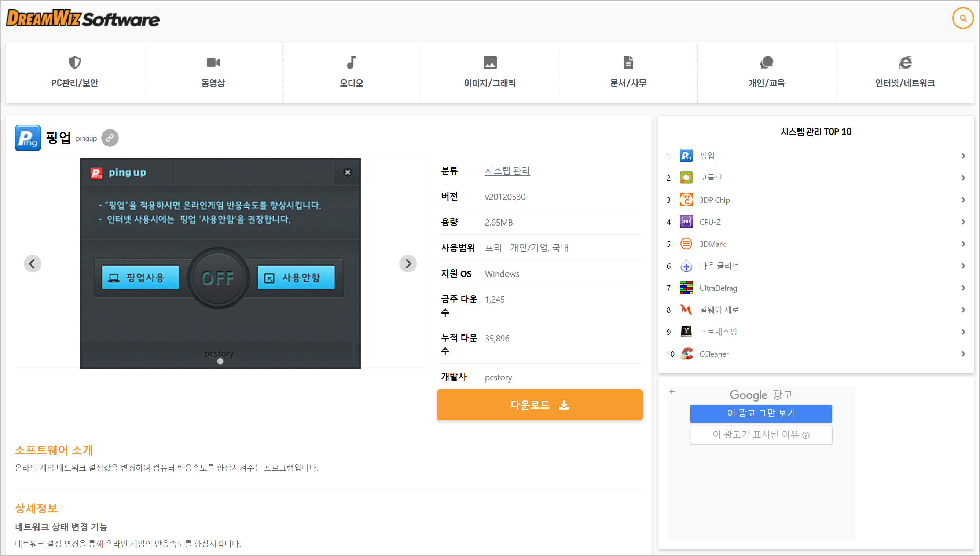The width and height of the screenshot is (980, 556).
Task: Click the 3DMark icon in ranking
Action: pyautogui.click(x=686, y=244)
